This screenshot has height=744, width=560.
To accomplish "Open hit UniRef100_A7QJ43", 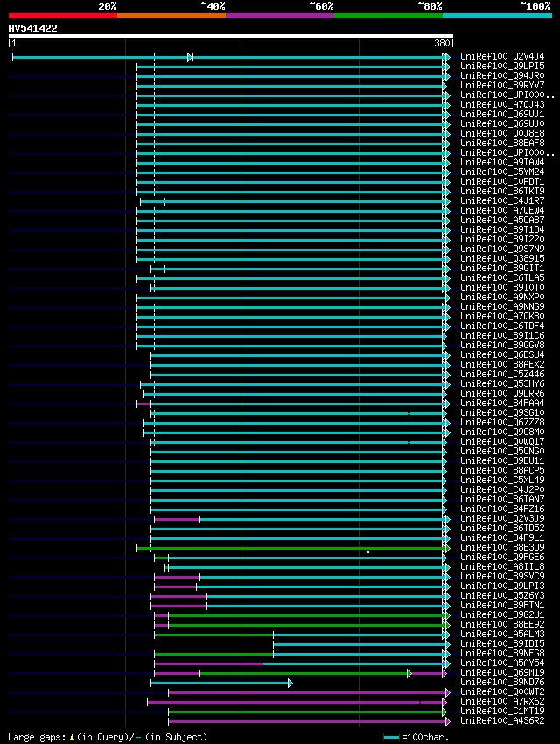I will (x=502, y=104).
